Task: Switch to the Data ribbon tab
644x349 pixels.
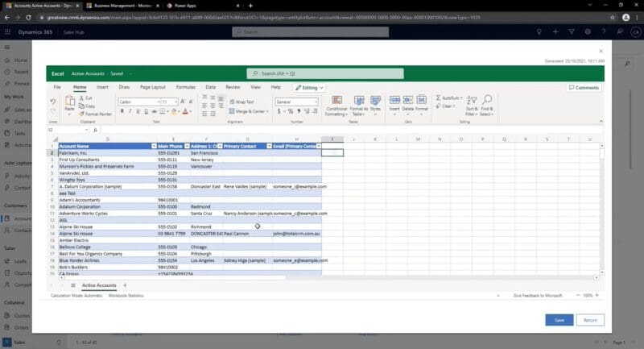Action: tap(211, 87)
